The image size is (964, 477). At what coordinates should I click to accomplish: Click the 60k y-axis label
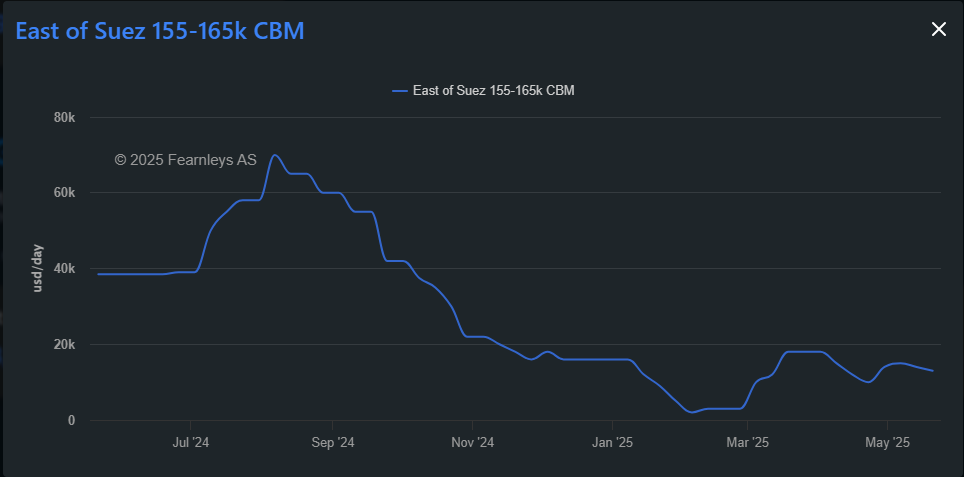(x=64, y=192)
